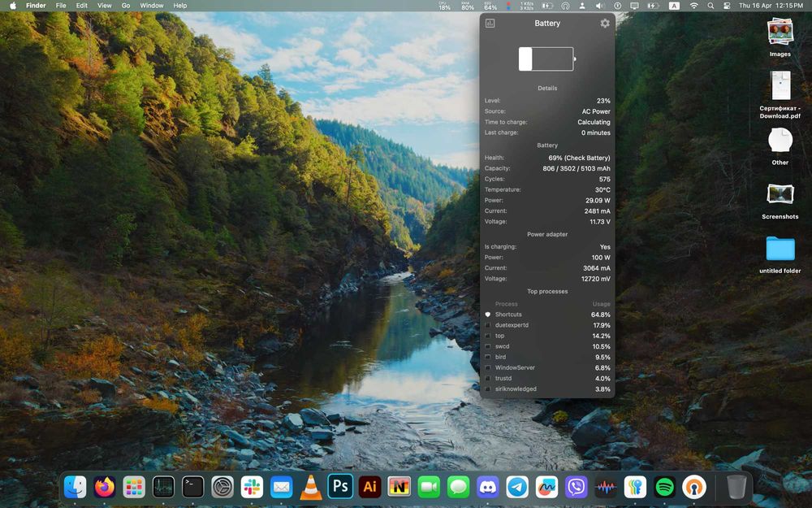Launch Adobe Illustrator from the Dock
The height and width of the screenshot is (508, 812).
tap(369, 487)
